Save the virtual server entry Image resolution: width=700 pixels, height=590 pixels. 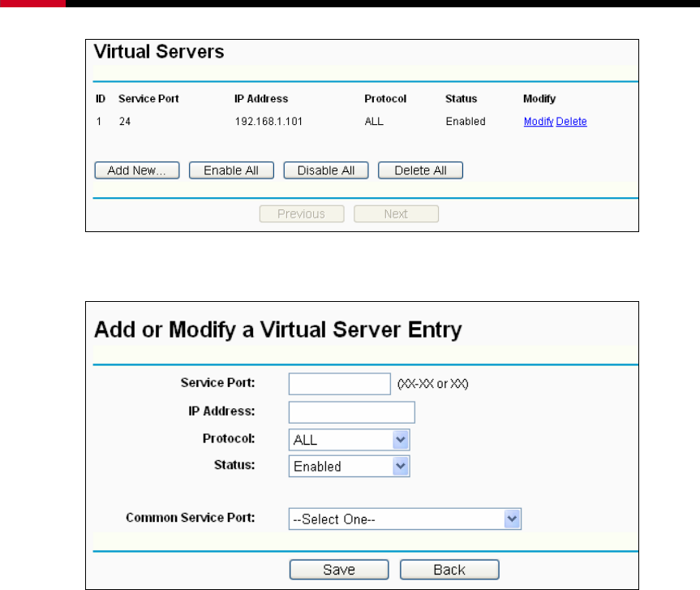point(339,570)
